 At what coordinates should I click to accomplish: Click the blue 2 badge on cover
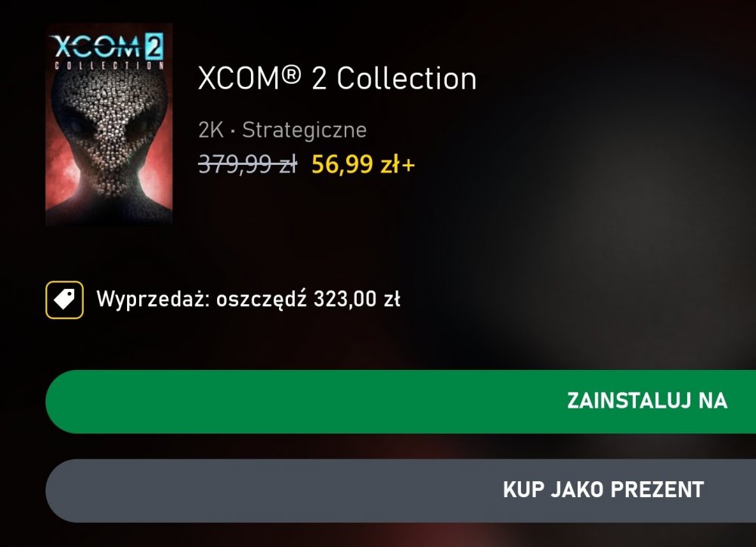(153, 47)
